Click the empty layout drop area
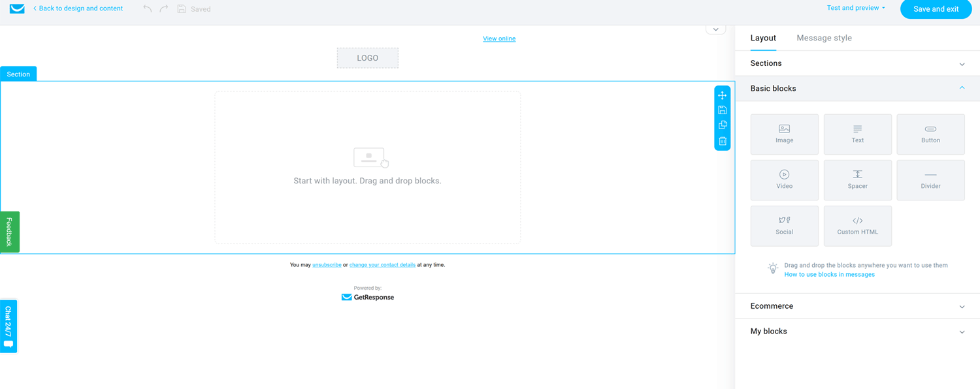 [368, 168]
